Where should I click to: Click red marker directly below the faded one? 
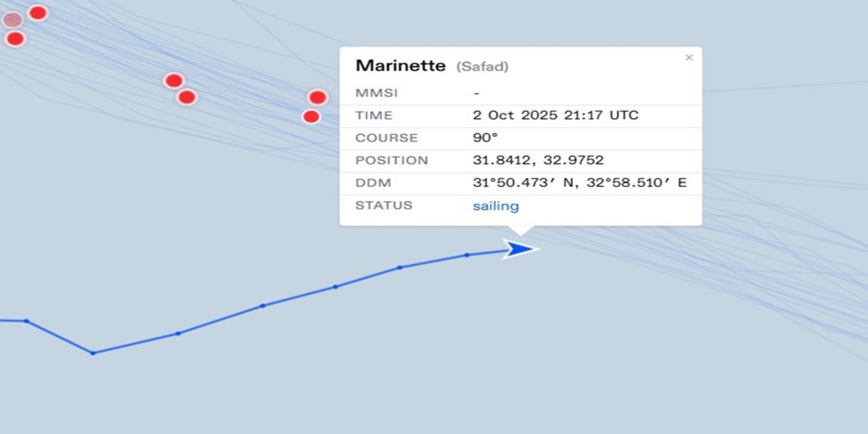pos(15,39)
